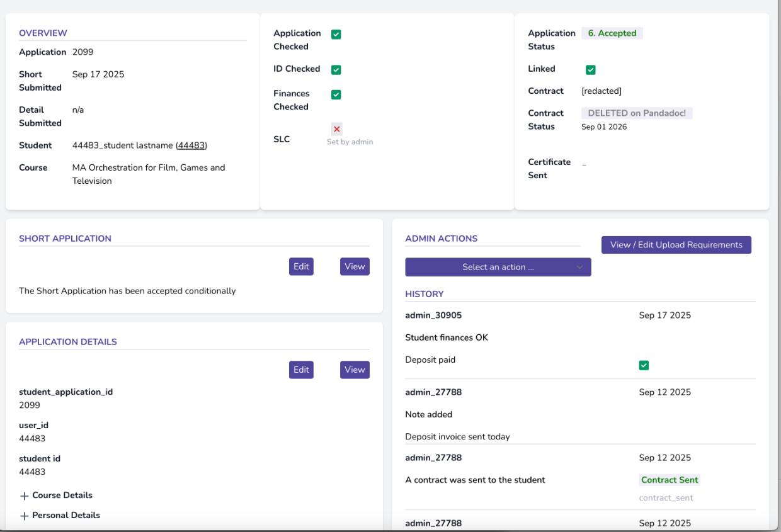Click Edit in the Application Details panel
Viewport: 781px width, 532px height.
tap(301, 370)
